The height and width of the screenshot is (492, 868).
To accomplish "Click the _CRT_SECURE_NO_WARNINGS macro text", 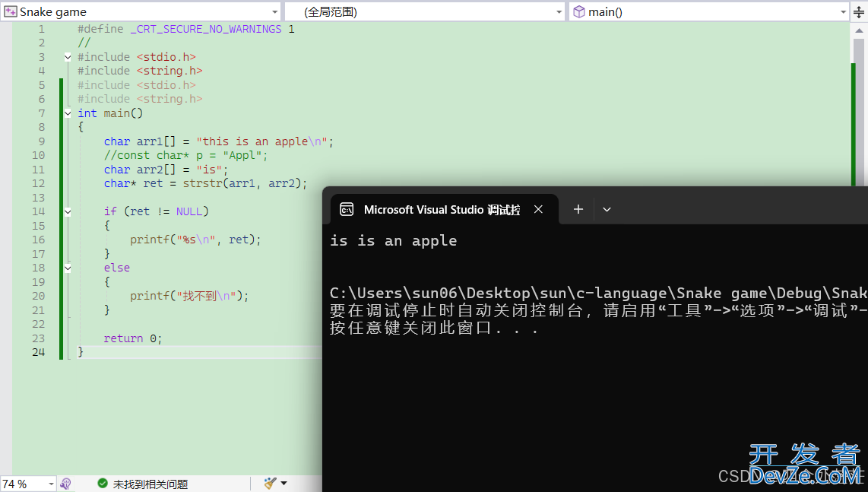I will coord(206,29).
